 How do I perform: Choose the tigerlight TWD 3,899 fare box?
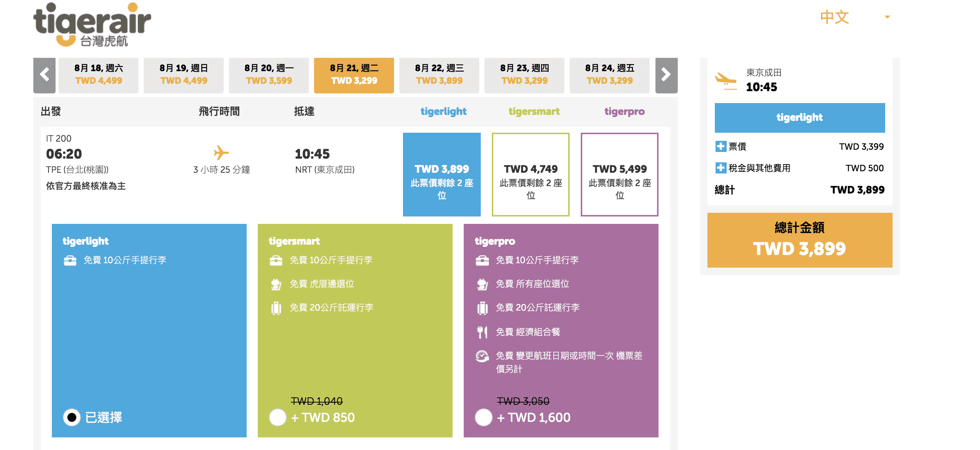pyautogui.click(x=442, y=174)
